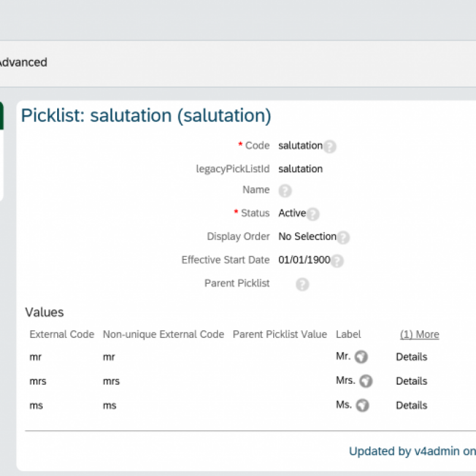The image size is (476, 476).
Task: Expand the (1) More columns link
Action: (419, 334)
